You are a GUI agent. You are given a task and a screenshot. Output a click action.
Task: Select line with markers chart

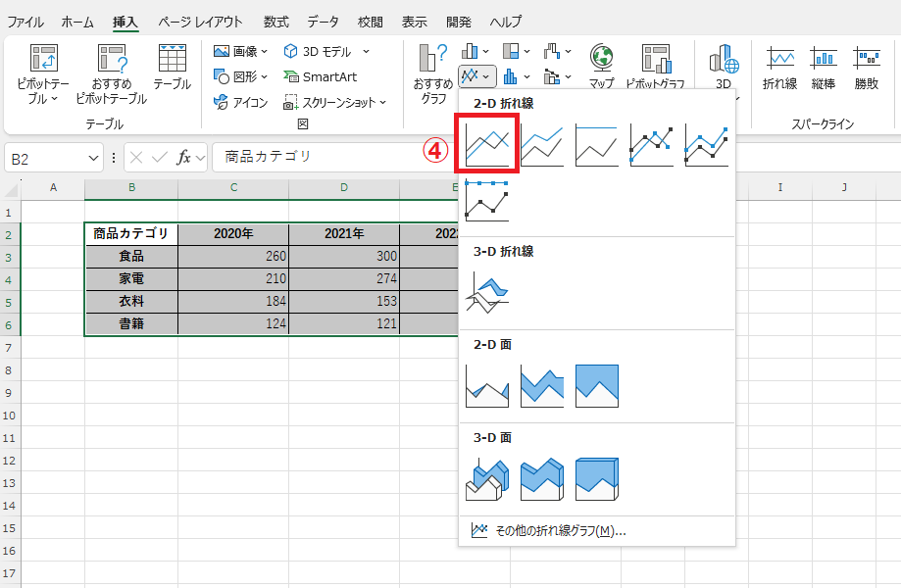[x=652, y=146]
